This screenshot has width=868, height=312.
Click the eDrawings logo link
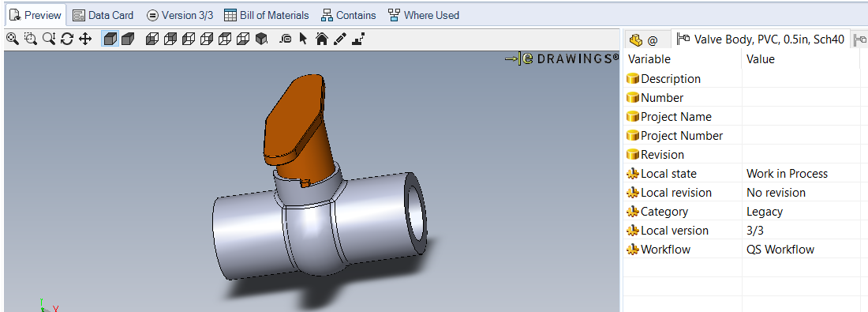pyautogui.click(x=561, y=58)
